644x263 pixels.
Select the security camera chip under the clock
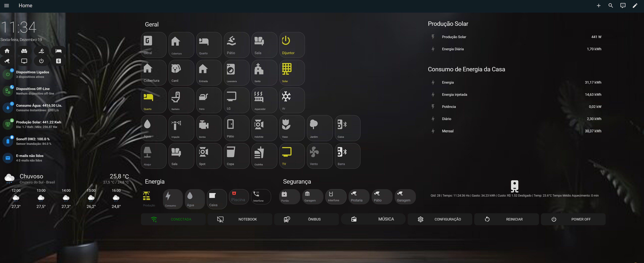[7, 61]
